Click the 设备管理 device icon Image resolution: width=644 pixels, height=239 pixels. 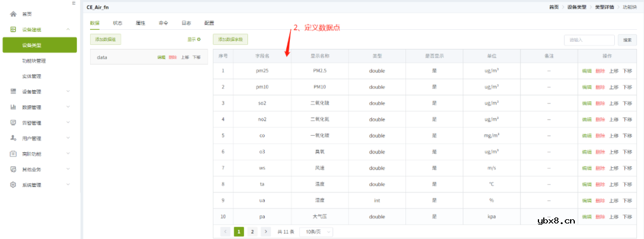pyautogui.click(x=13, y=91)
